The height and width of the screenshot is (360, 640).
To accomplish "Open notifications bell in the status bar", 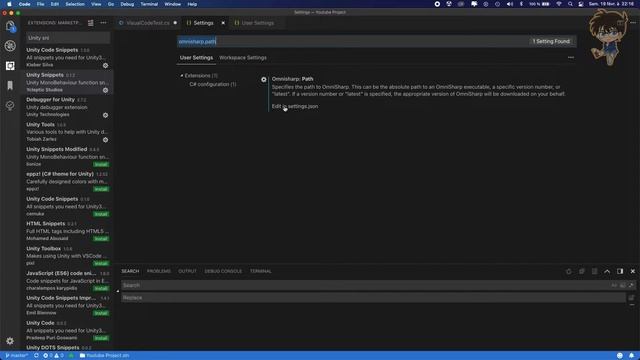I will point(631,356).
